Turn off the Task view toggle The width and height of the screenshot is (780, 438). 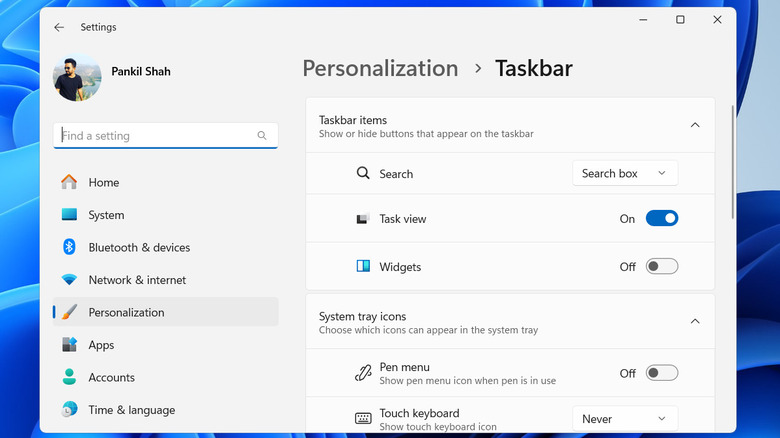pos(662,218)
